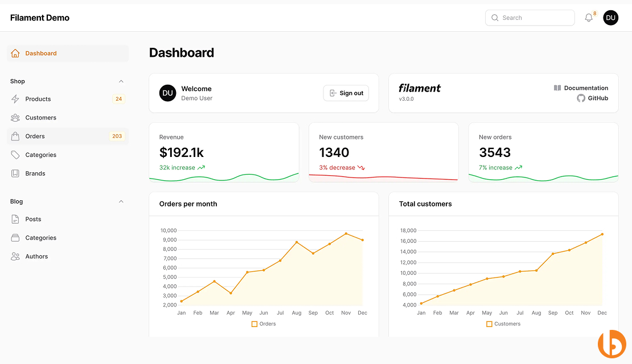Open the DU user avatar menu in the top bar
This screenshot has height=364, width=632.
610,18
